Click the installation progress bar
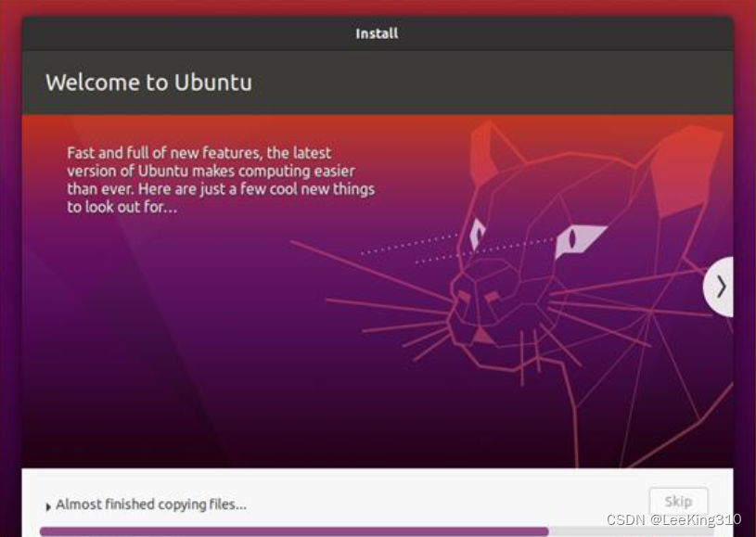 click(x=377, y=531)
